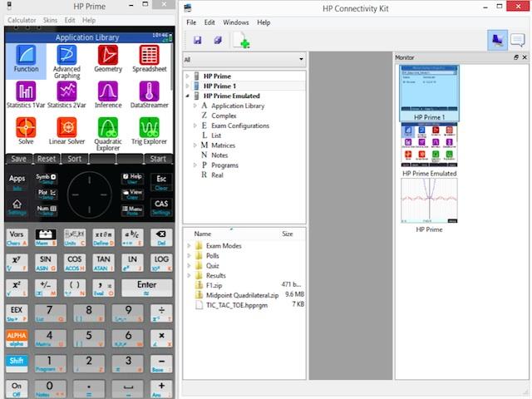This screenshot has height=399, width=532.
Task: Tap the Save soft key on calculator screen
Action: (x=18, y=159)
